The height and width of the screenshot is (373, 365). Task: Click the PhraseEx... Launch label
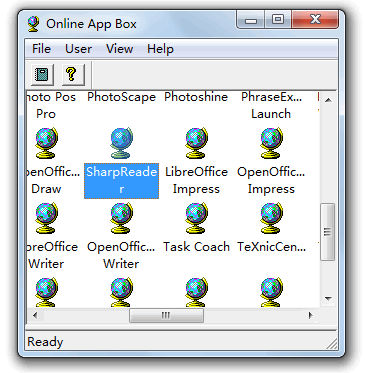271,105
